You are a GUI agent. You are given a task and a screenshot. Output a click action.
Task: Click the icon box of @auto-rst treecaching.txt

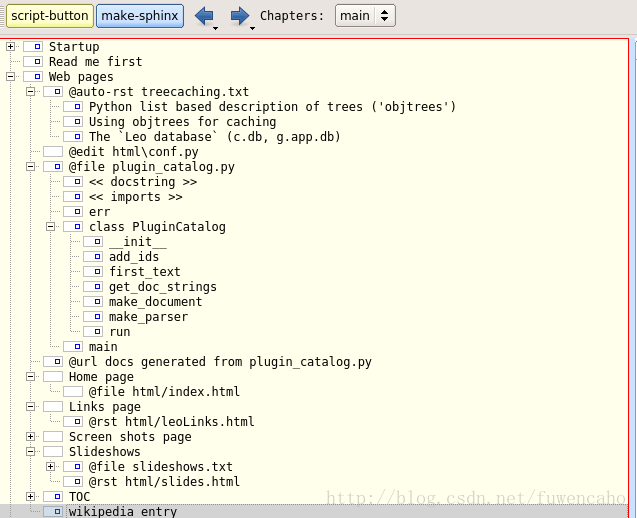[x=53, y=91]
